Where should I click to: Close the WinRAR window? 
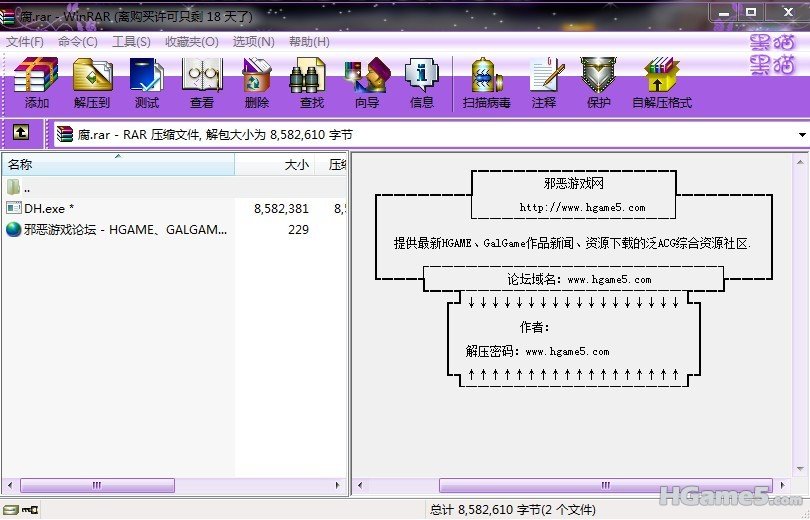(788, 12)
